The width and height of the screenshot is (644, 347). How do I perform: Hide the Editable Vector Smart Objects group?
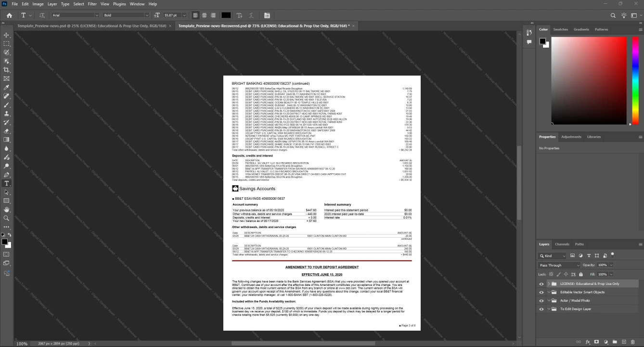coord(541,292)
